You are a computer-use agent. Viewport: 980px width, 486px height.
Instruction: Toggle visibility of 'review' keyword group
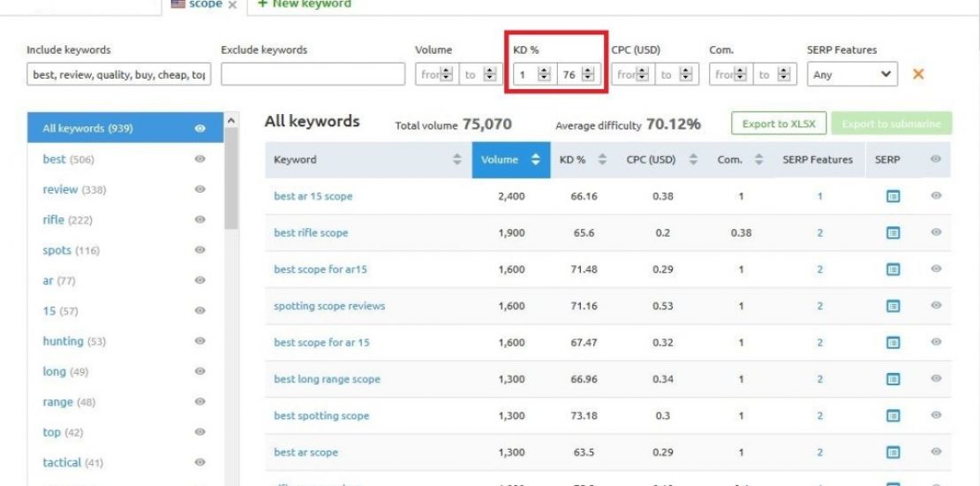click(200, 190)
